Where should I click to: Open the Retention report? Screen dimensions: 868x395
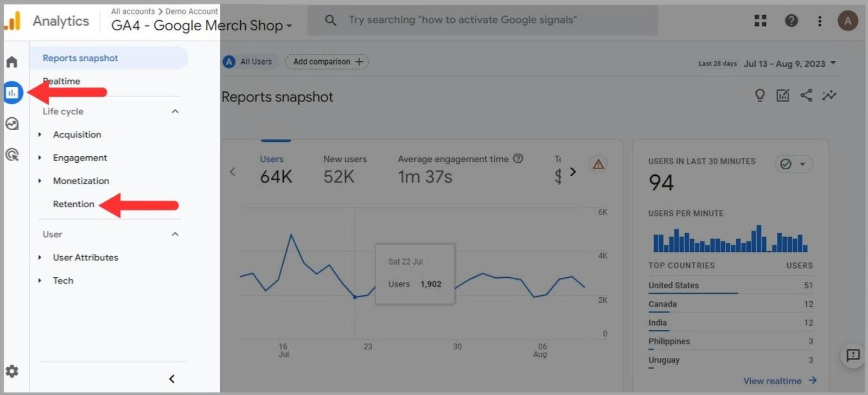73,204
